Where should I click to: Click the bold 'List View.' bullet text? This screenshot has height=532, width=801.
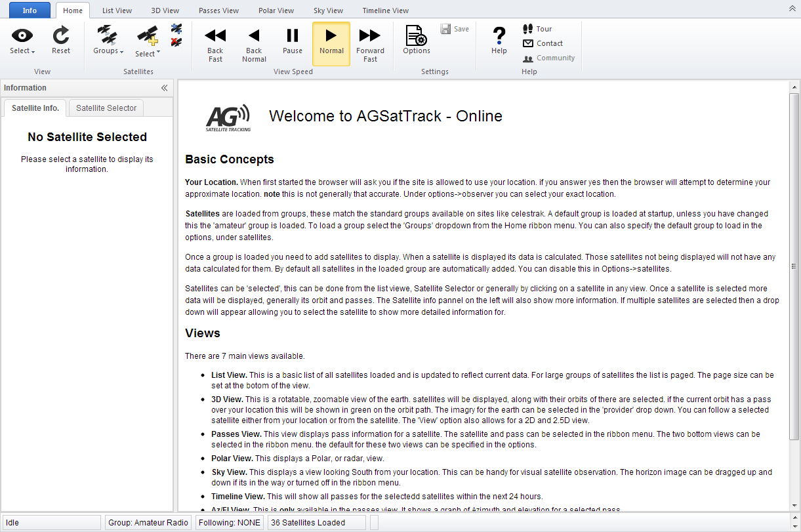230,375
